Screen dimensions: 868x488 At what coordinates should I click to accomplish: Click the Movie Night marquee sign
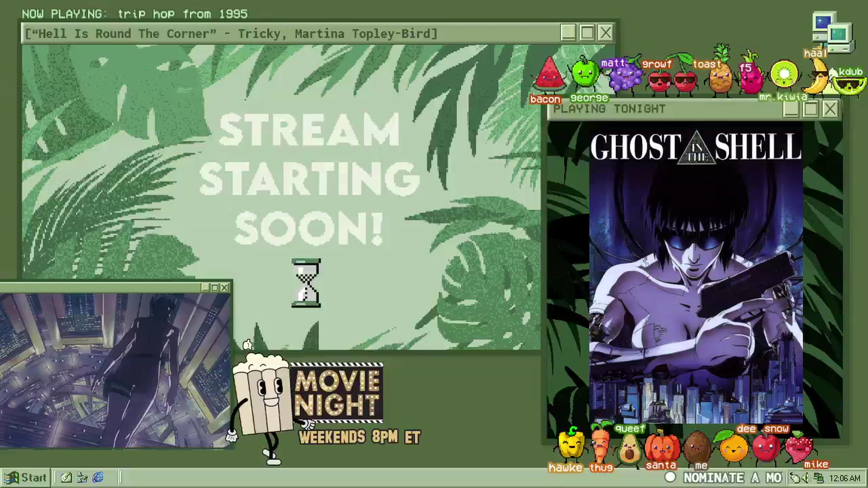[x=338, y=392]
